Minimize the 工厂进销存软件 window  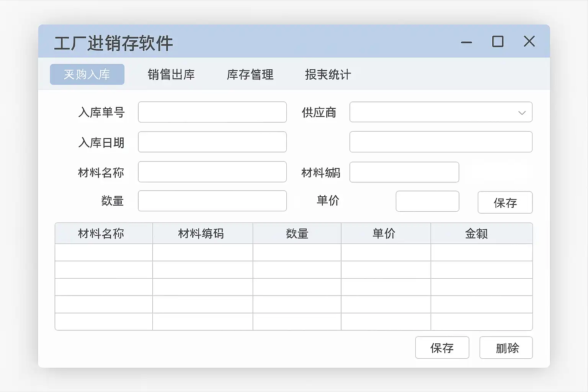click(x=466, y=42)
